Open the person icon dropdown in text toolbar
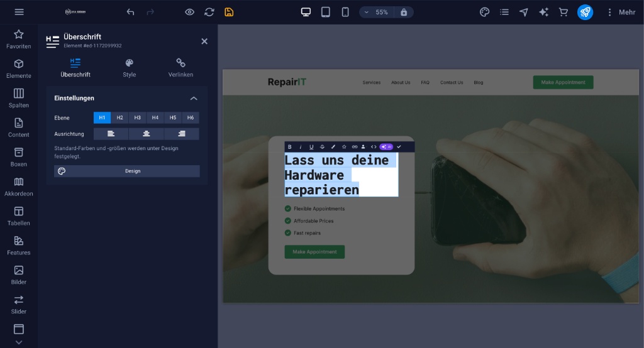The width and height of the screenshot is (644, 348). coord(363,147)
